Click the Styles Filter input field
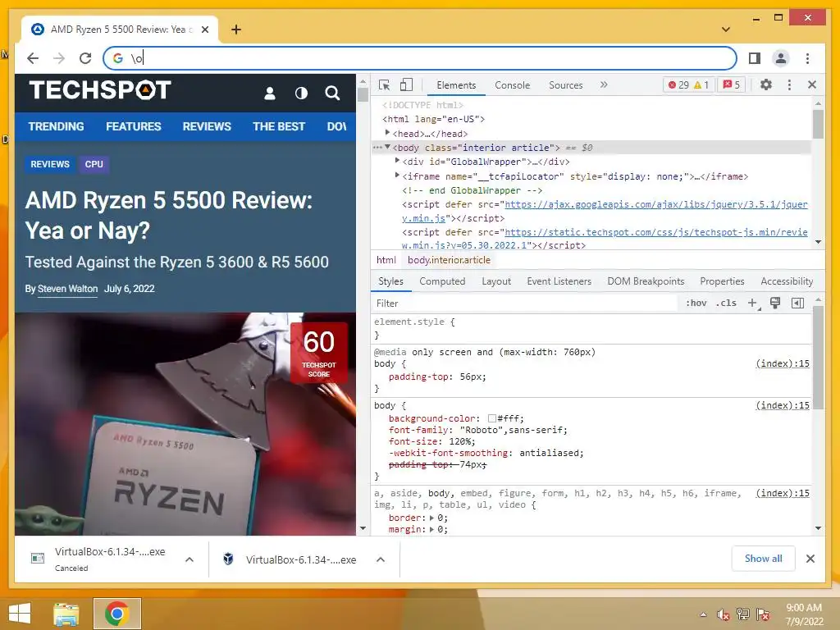This screenshot has height=630, width=840. click(x=525, y=304)
